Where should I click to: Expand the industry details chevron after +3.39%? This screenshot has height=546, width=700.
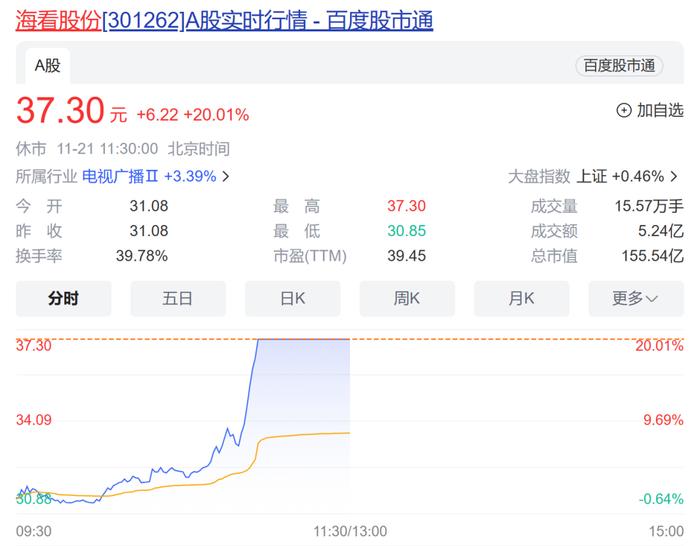[226, 176]
